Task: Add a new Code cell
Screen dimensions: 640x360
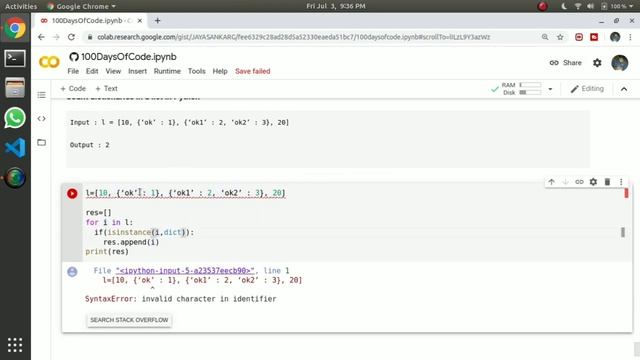Action: (73, 89)
